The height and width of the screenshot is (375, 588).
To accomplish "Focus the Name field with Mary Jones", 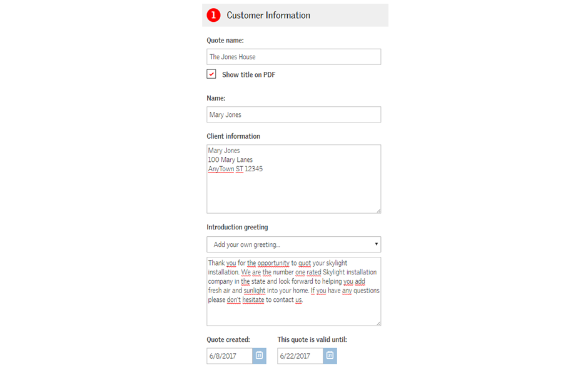I will 293,114.
